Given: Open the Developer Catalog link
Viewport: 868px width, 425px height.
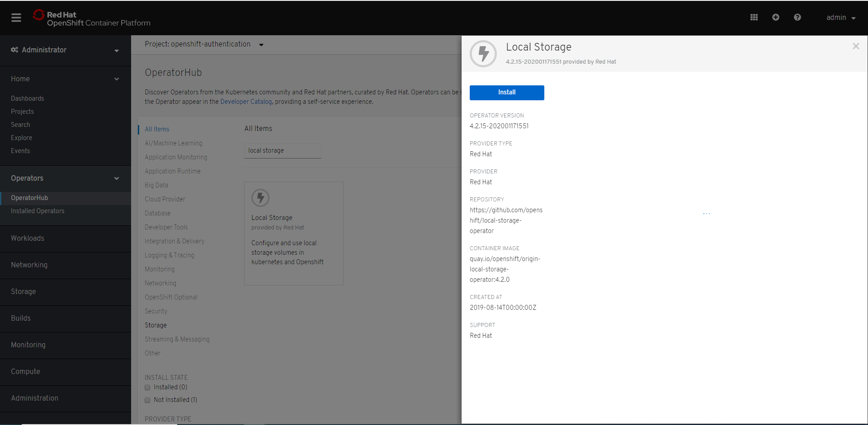Looking at the screenshot, I should click(246, 102).
